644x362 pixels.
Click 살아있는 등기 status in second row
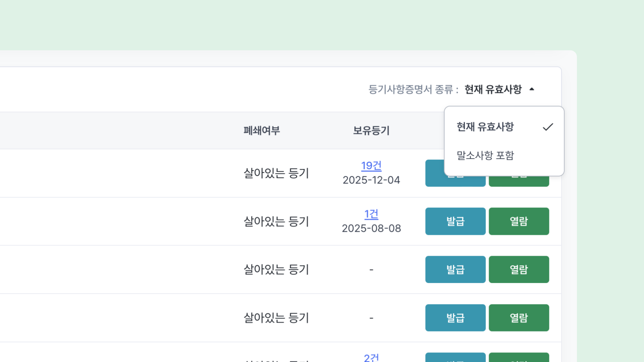(x=276, y=221)
